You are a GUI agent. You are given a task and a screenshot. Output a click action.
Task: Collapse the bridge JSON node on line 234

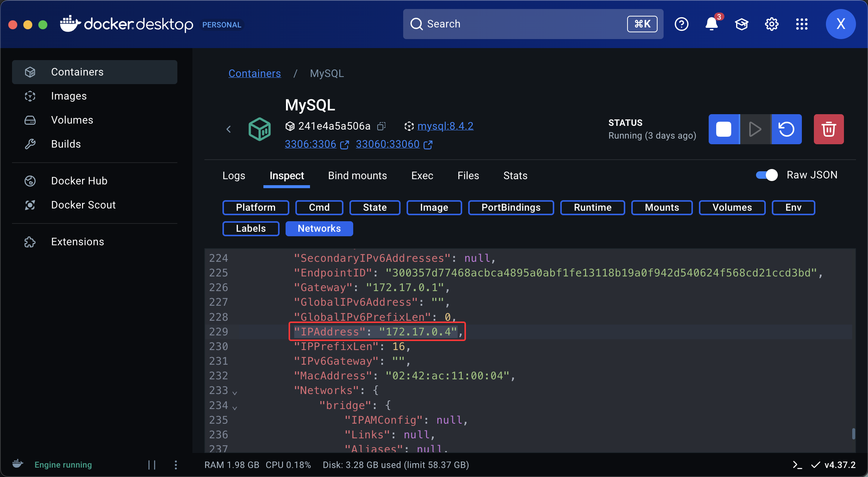(x=235, y=407)
